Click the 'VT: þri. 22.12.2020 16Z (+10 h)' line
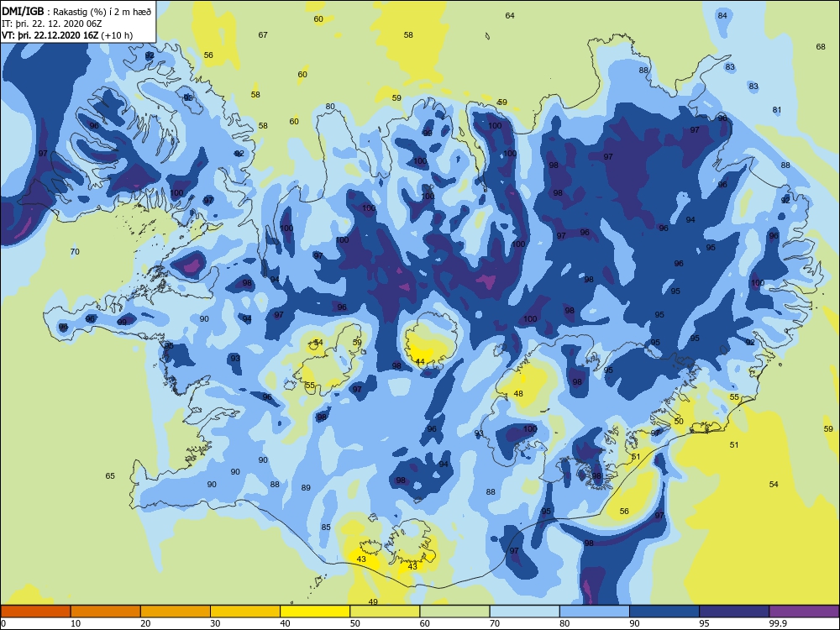Screen dimensions: 840x630 [x=67, y=35]
